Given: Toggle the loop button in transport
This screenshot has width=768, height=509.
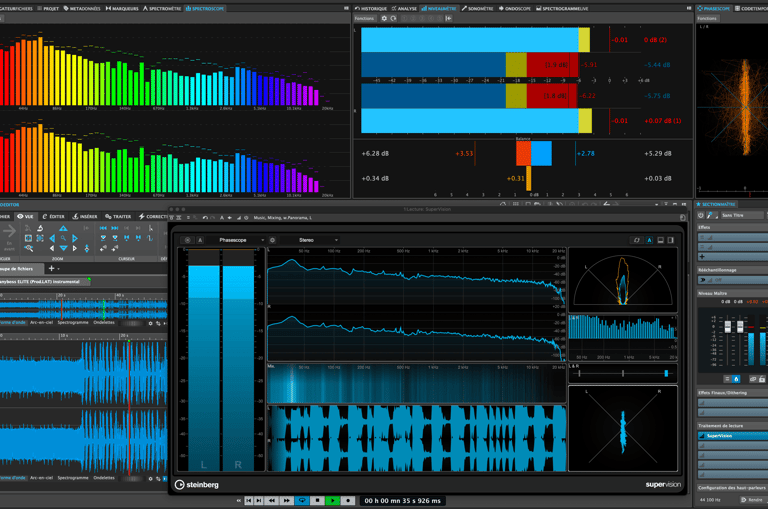Looking at the screenshot, I should click(x=302, y=501).
